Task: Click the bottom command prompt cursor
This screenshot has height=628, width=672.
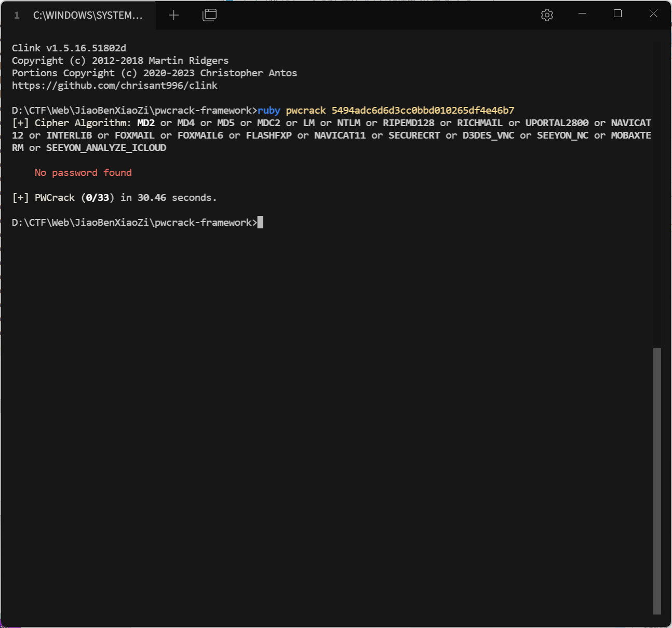Action: click(x=260, y=222)
